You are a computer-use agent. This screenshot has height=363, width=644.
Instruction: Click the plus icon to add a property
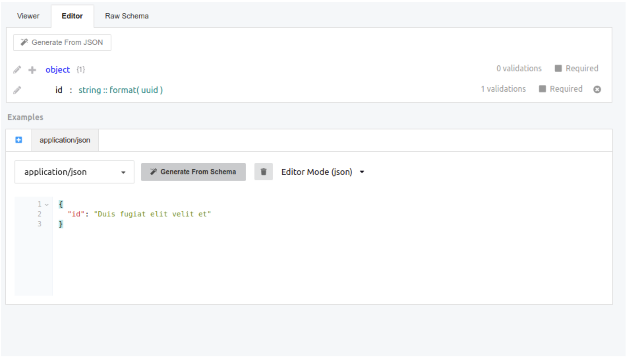[32, 69]
